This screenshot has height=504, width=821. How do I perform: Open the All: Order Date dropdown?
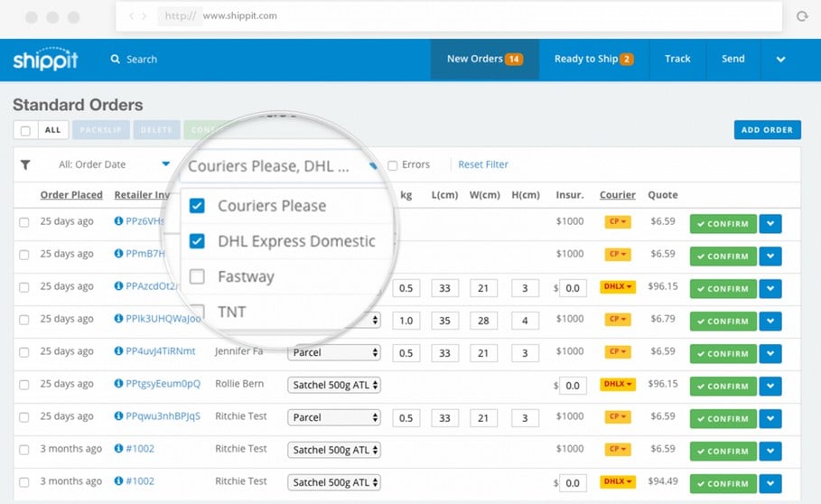coord(113,164)
